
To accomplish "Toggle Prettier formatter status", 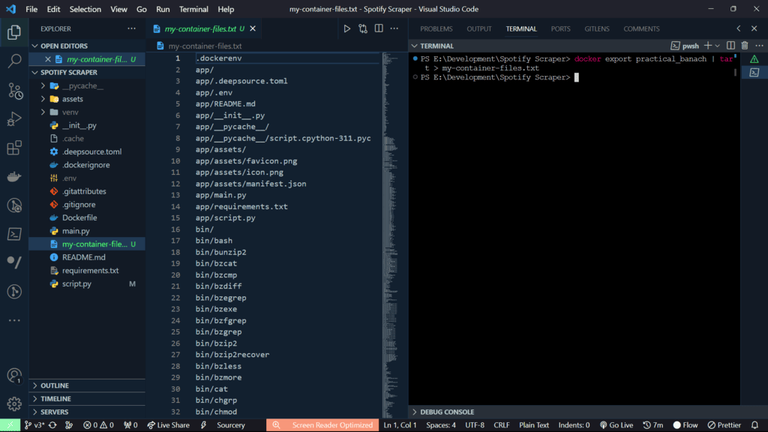I will pyautogui.click(x=724, y=425).
